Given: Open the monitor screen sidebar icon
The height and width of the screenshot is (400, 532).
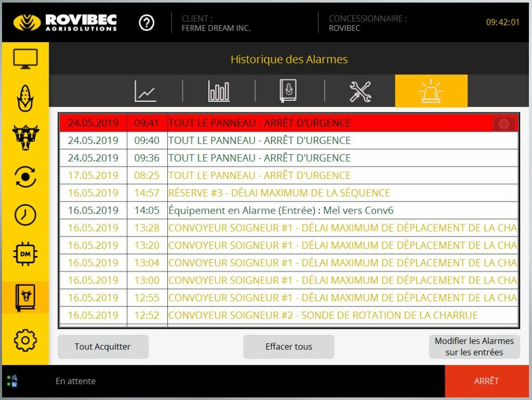Looking at the screenshot, I should pyautogui.click(x=25, y=59).
